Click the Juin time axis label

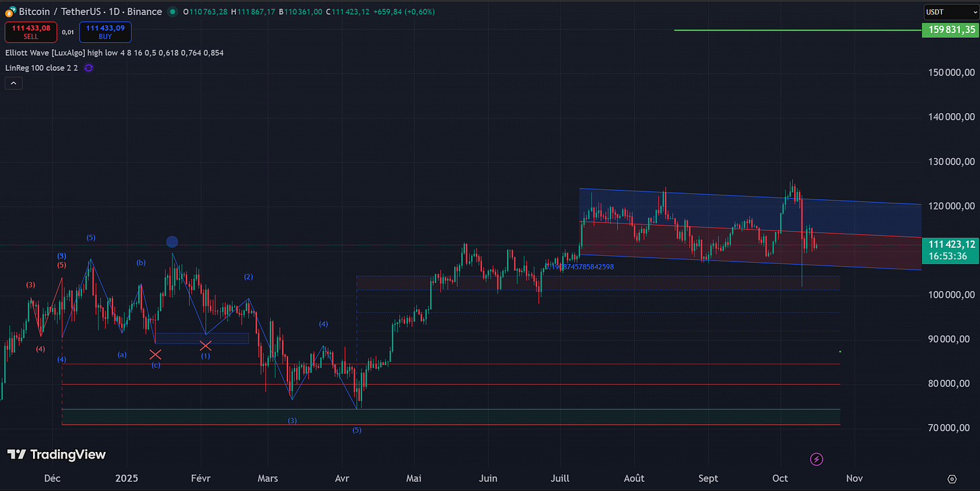[x=488, y=478]
